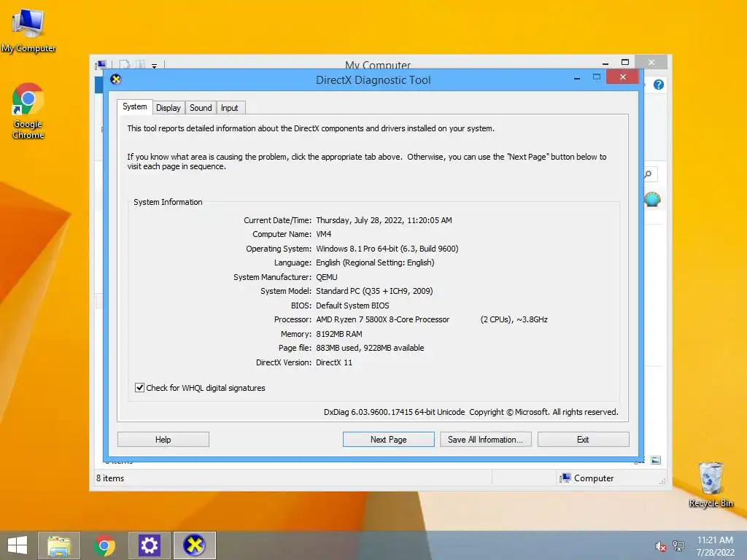747x560 pixels.
Task: Click the AMD Ryzen 7 5800X processor text
Action: (382, 319)
